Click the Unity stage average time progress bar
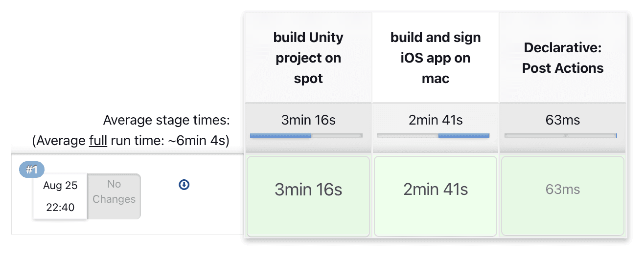This screenshot has height=255, width=644. (x=306, y=136)
